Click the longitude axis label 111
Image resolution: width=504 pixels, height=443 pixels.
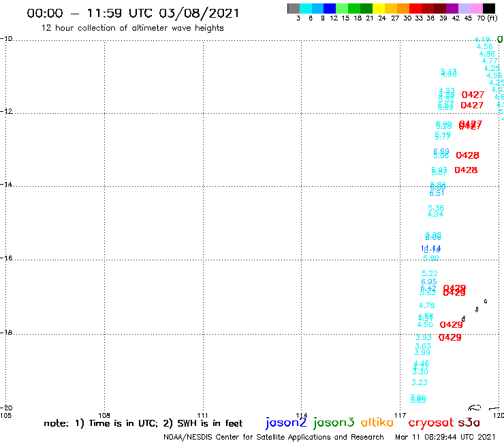point(202,415)
